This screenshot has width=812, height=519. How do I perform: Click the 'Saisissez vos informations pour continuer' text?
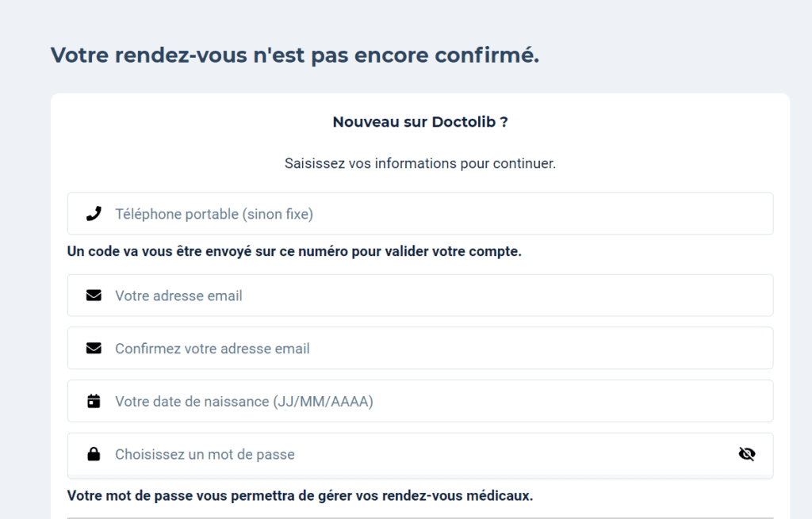(420, 164)
